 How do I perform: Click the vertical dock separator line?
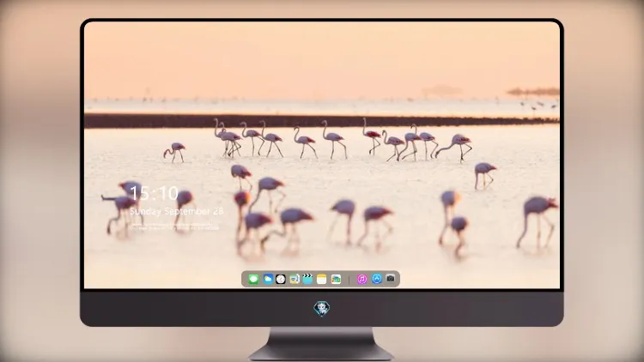click(x=349, y=280)
